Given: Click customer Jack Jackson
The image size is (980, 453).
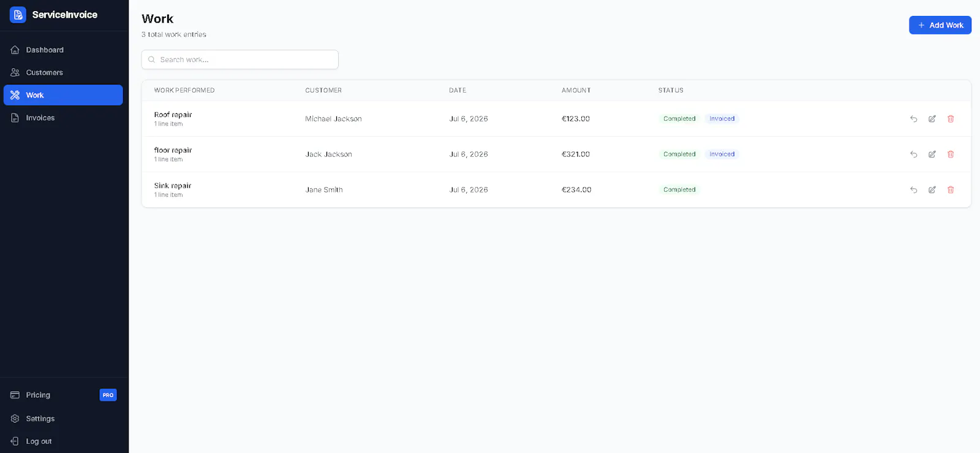Looking at the screenshot, I should click(x=329, y=154).
